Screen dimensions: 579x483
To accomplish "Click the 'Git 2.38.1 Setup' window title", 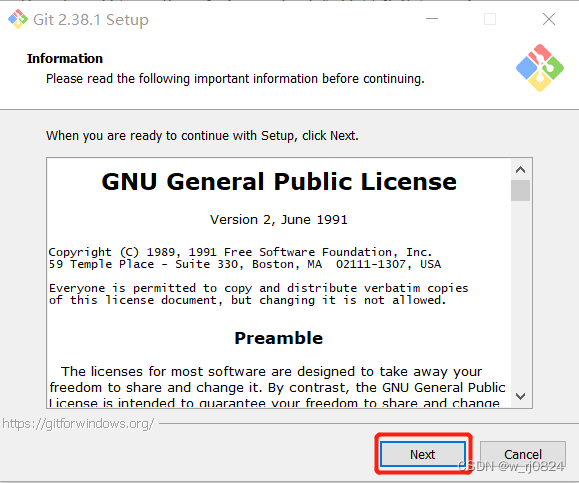I will [91, 20].
